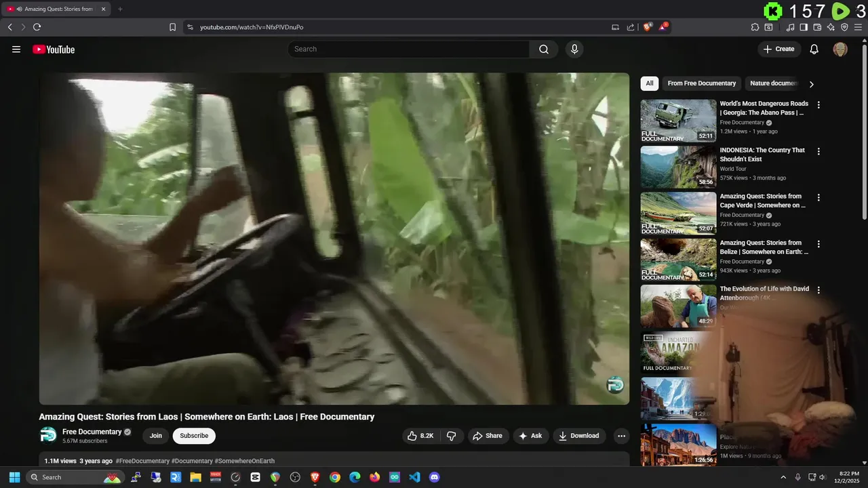Toggle the system tray microphone icon
The height and width of the screenshot is (488, 868).
797,477
